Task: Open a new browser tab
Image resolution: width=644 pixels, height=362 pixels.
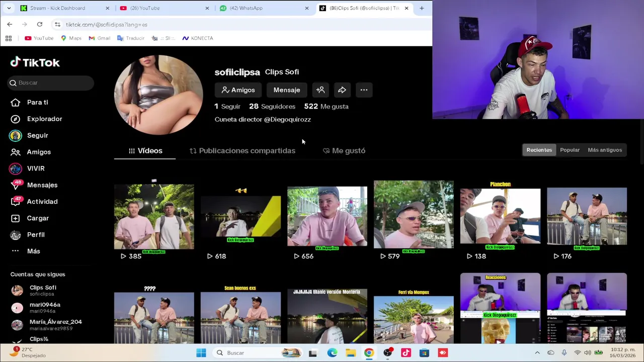Action: (x=422, y=8)
